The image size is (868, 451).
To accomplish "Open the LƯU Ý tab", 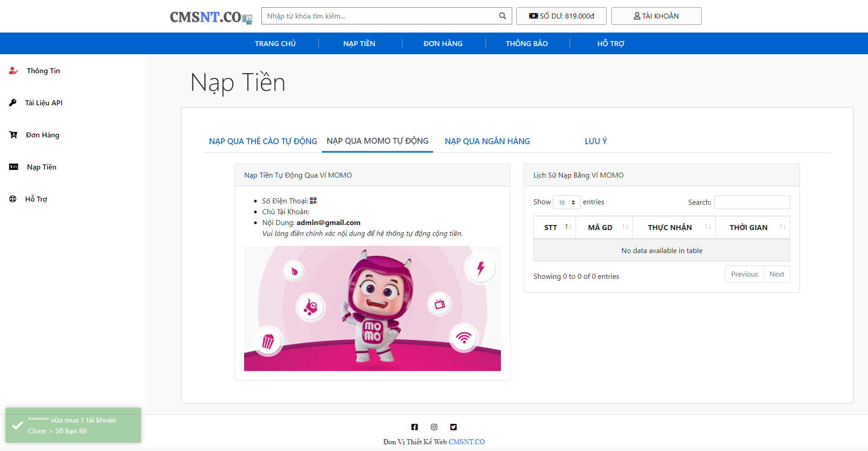I will 596,141.
